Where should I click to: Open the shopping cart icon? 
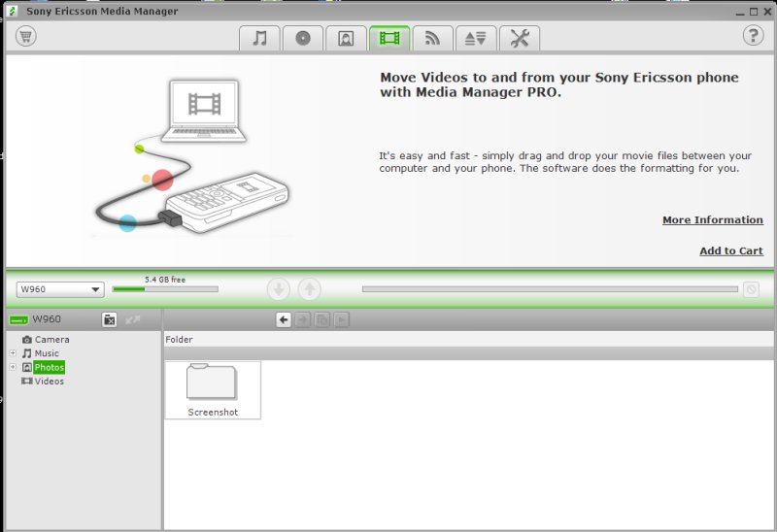(26, 36)
